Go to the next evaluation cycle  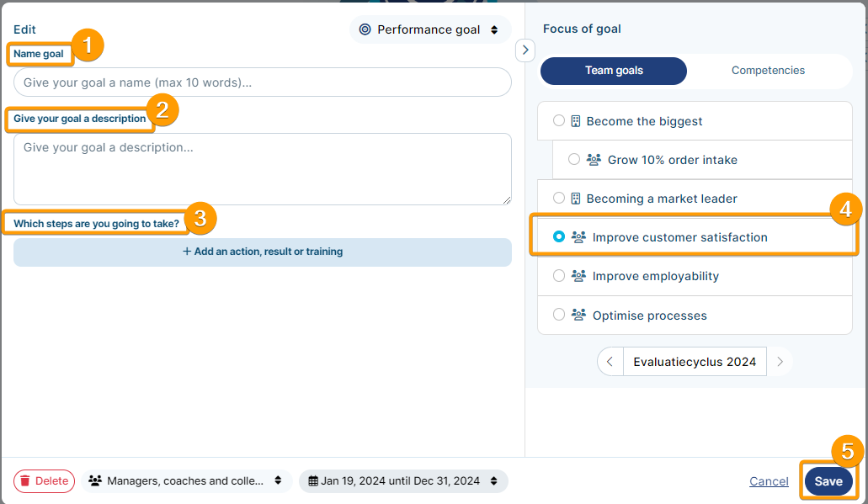[780, 362]
